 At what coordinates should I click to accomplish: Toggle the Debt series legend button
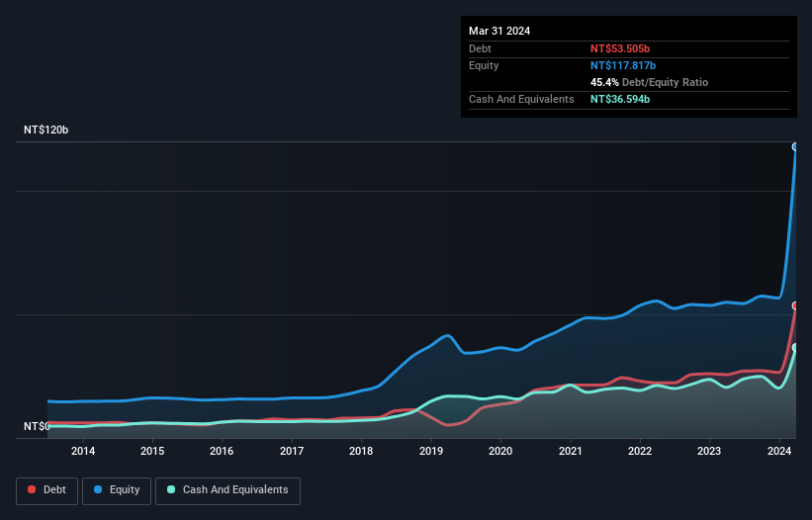point(47,490)
